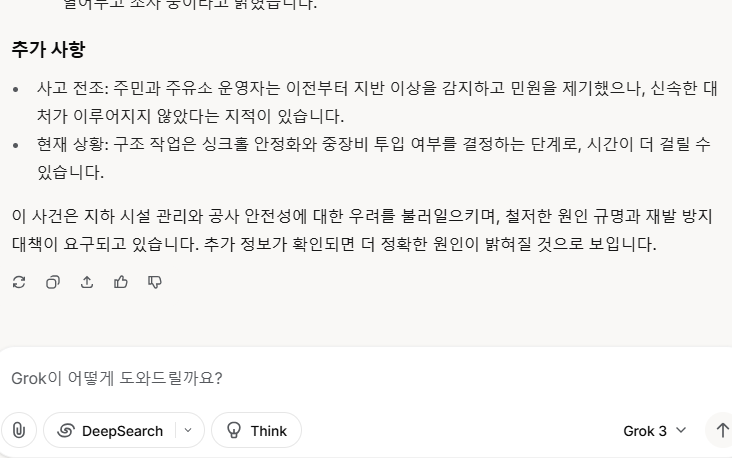The height and width of the screenshot is (458, 732).
Task: Expand the DeepSearch options chevron
Action: coord(188,430)
